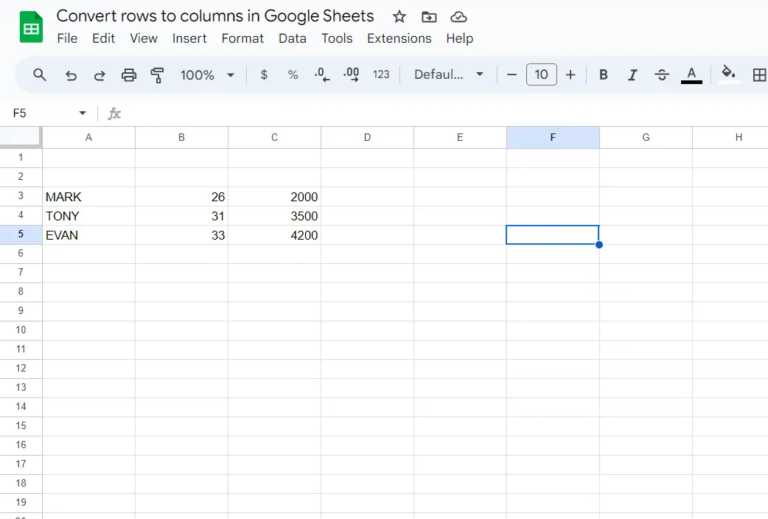Select cell with value 33
The image size is (768, 519).
click(x=182, y=235)
